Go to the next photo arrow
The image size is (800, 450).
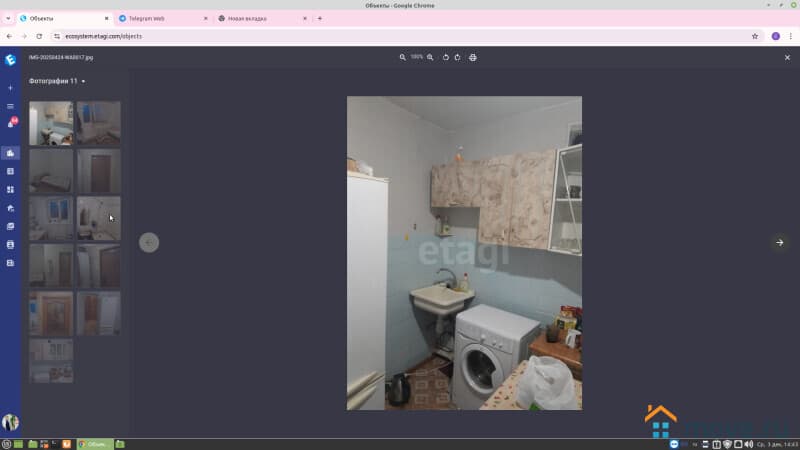click(x=780, y=242)
